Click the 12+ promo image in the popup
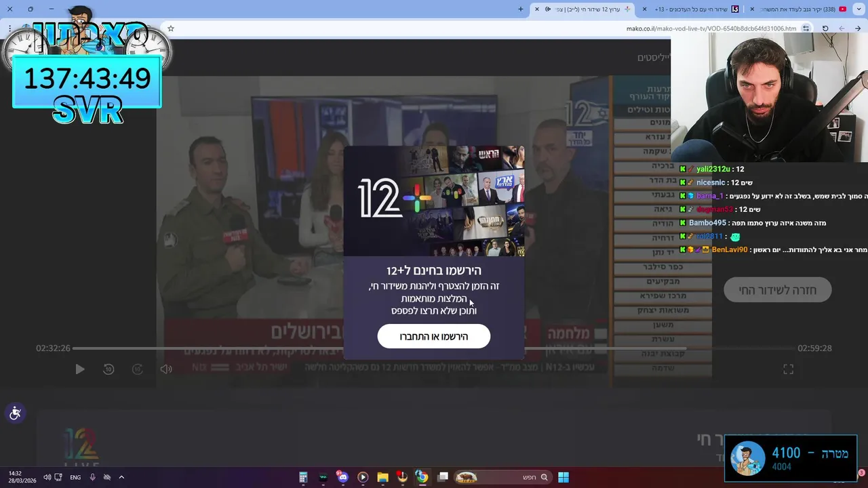868x488 pixels. [434, 201]
